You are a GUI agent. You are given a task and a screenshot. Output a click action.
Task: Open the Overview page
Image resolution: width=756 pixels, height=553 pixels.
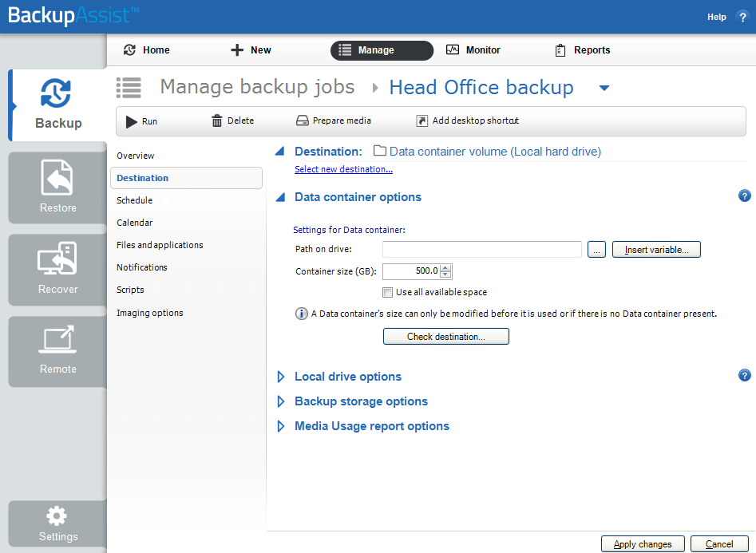[136, 156]
